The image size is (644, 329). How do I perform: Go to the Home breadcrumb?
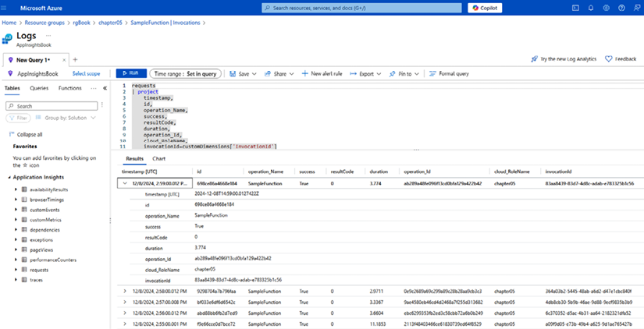pos(9,23)
